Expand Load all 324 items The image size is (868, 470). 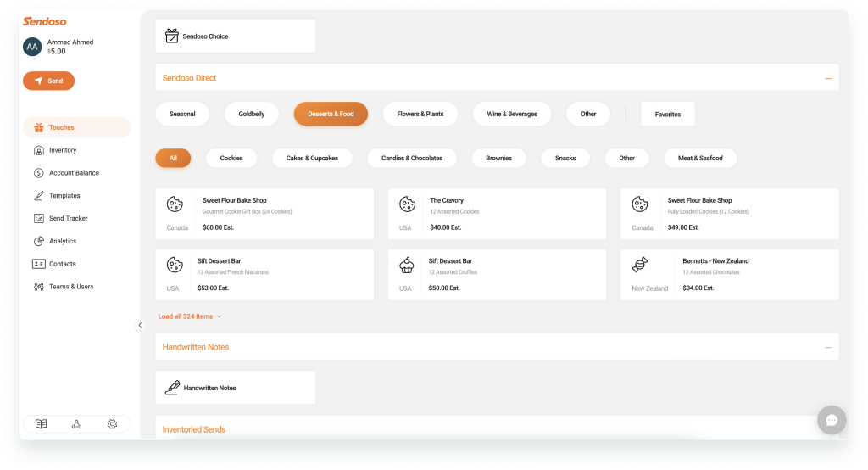click(x=190, y=316)
